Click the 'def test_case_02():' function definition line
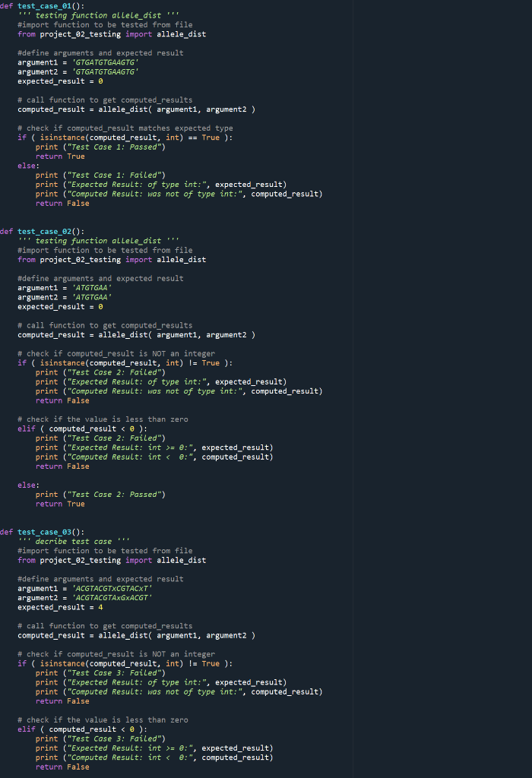The height and width of the screenshot is (778, 532). (43, 231)
